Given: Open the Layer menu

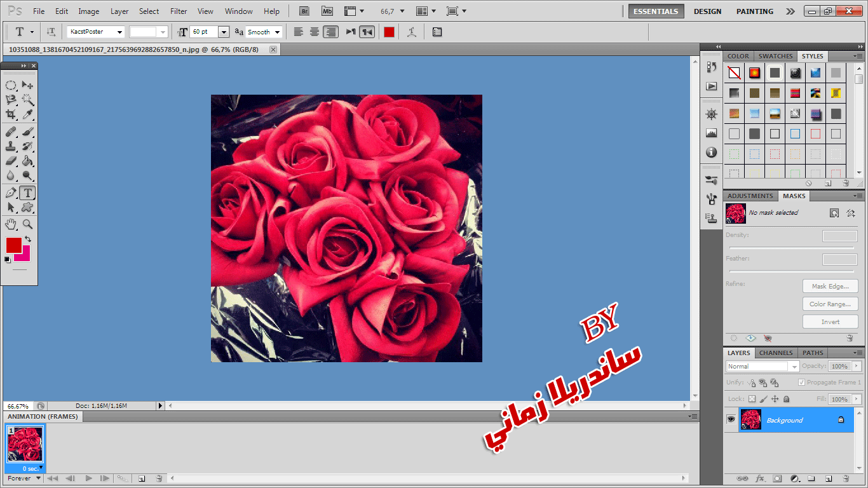Looking at the screenshot, I should (119, 11).
